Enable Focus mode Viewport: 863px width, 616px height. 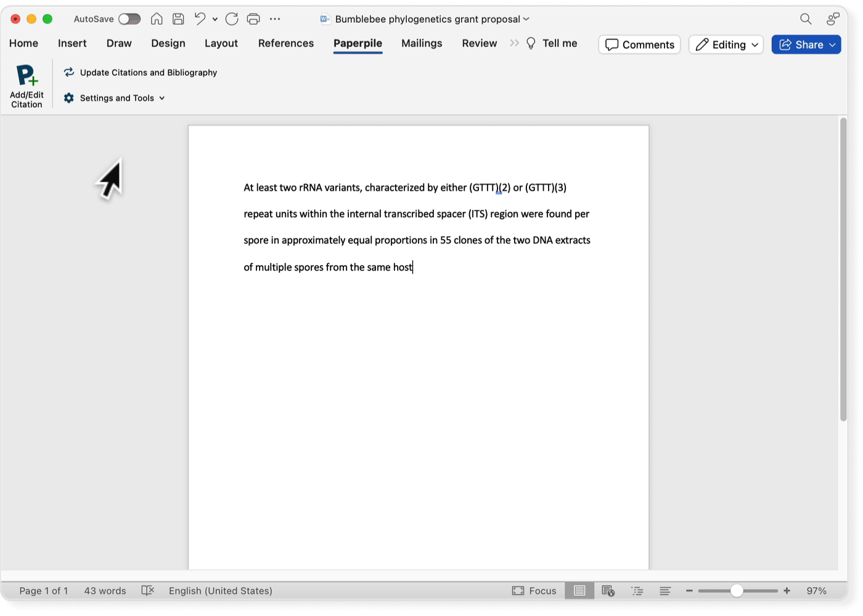(x=534, y=590)
